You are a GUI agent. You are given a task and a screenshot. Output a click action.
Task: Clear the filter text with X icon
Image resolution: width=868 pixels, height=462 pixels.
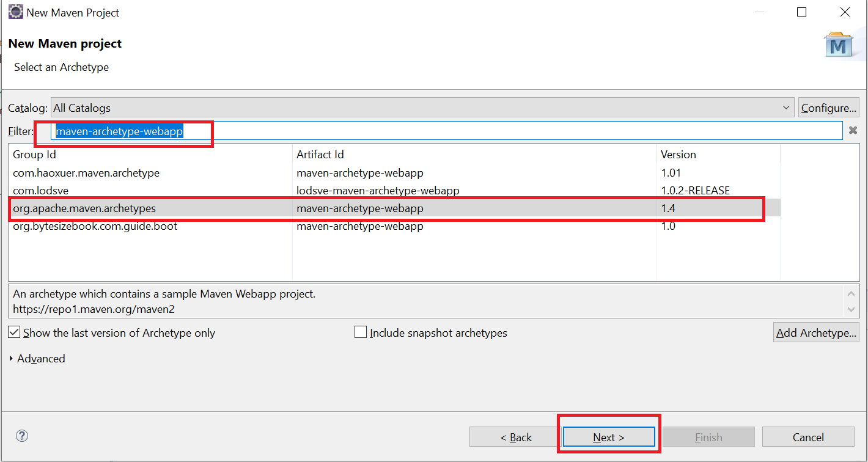[x=853, y=130]
